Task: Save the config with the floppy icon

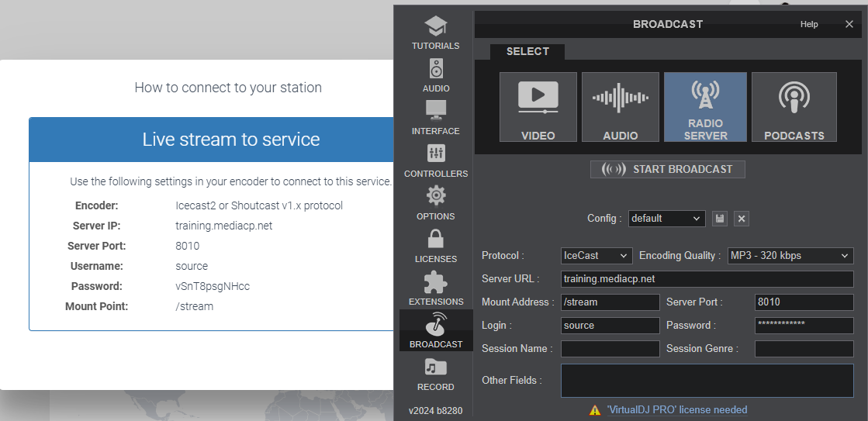Action: point(720,219)
